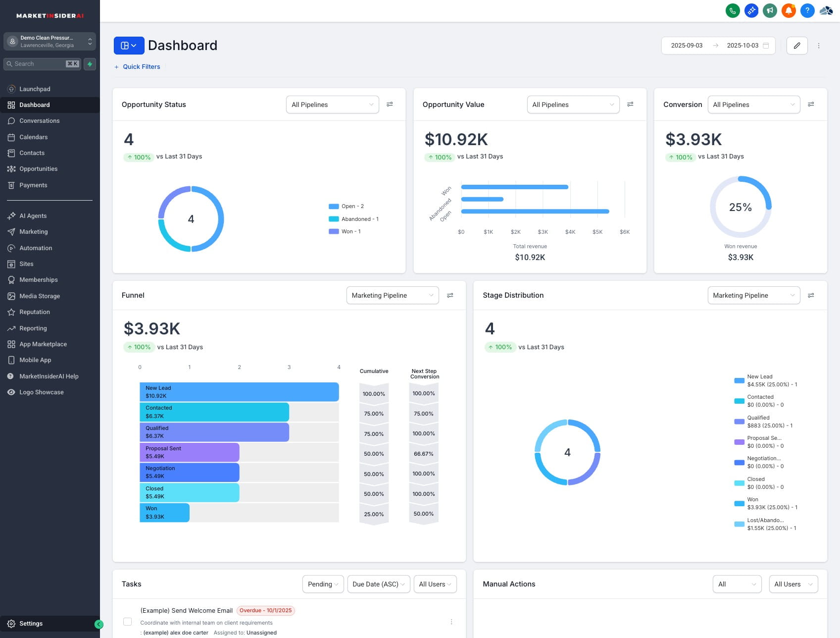The height and width of the screenshot is (638, 840).
Task: Open Opportunity Status widget filter settings icon
Action: (390, 105)
